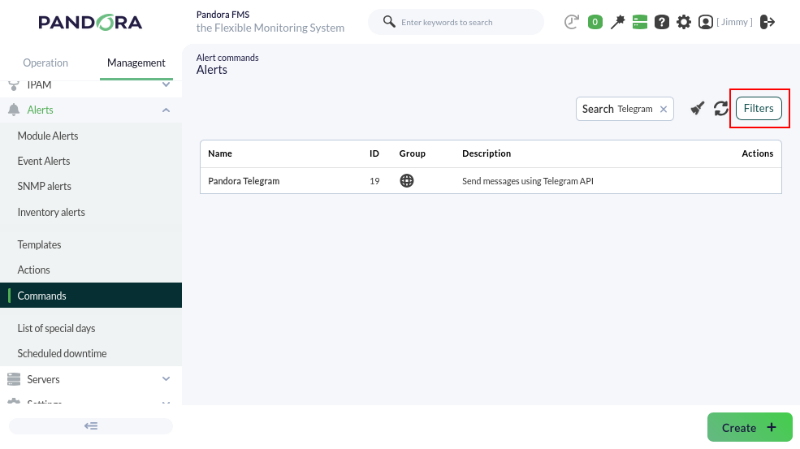800x449 pixels.
Task: Click the Filters button
Action: 759,108
